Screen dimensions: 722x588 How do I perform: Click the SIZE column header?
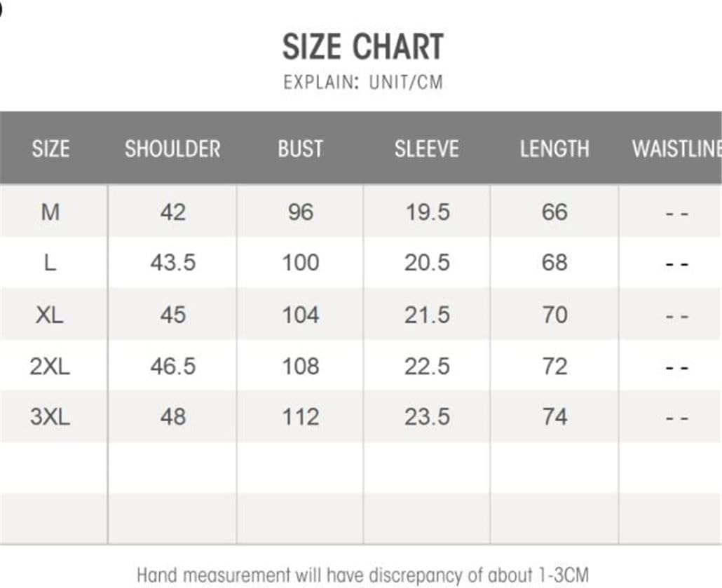[x=50, y=149]
